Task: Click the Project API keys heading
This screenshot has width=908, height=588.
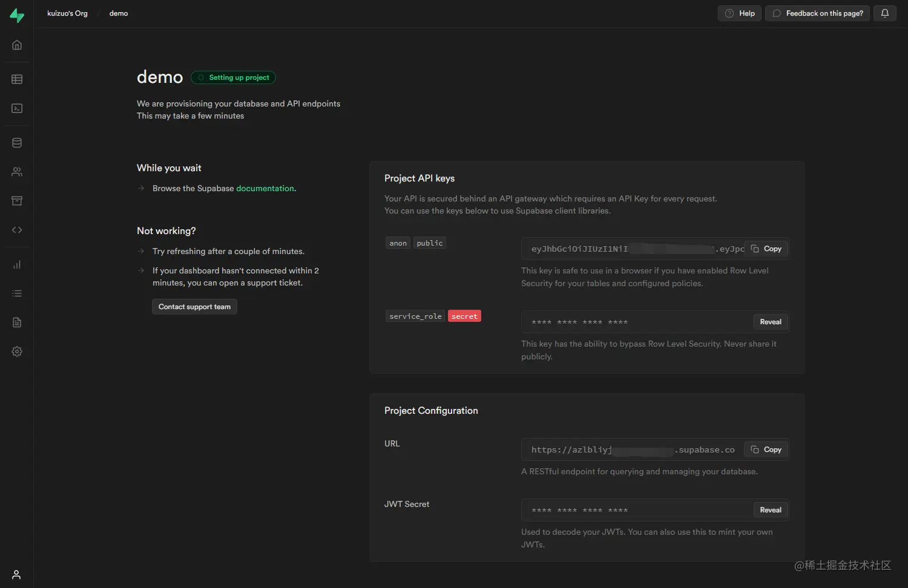Action: tap(419, 178)
